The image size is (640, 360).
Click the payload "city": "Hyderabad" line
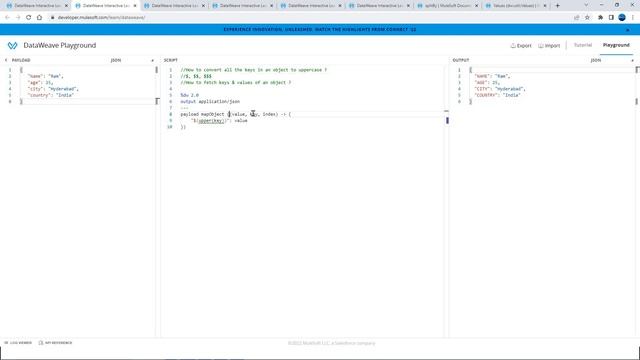(53, 89)
